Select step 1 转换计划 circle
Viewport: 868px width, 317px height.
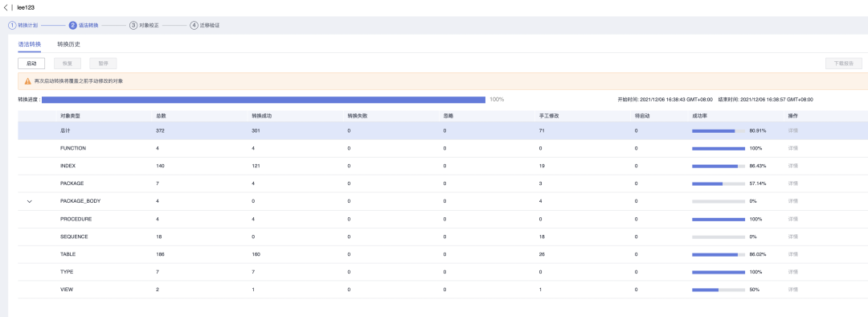[x=11, y=26]
